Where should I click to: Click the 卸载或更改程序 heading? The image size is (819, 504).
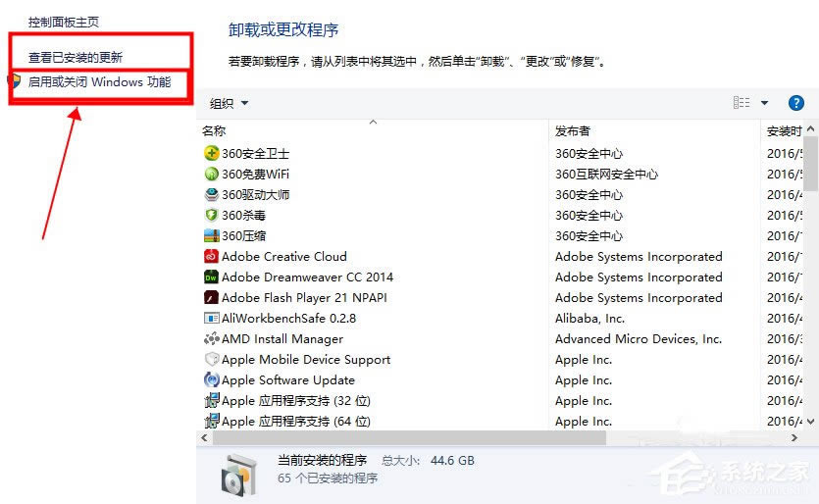(x=283, y=29)
